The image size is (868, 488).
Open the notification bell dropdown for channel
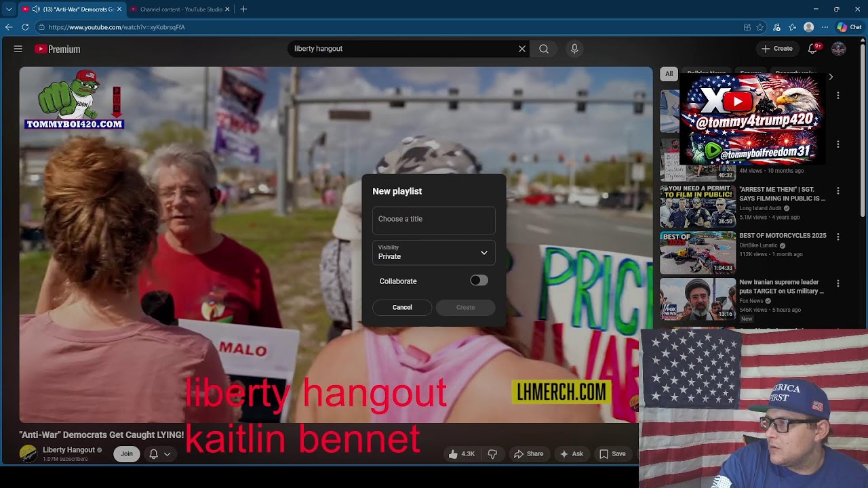tap(159, 454)
